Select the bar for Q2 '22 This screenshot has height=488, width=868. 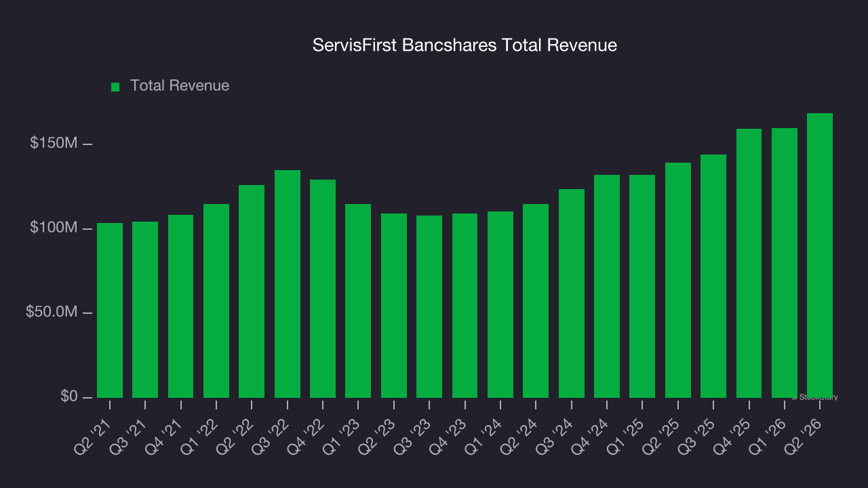click(252, 291)
